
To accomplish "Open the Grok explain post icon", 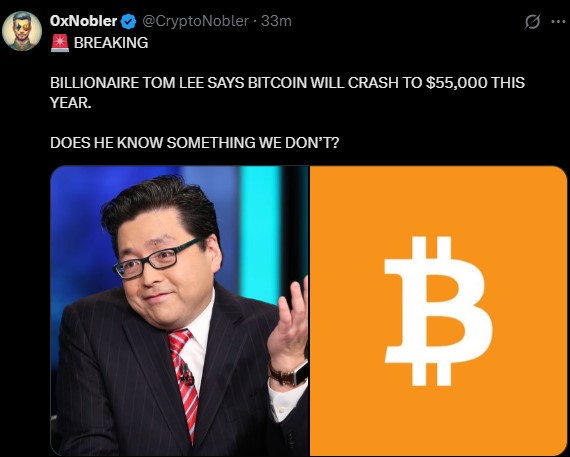I will (532, 21).
